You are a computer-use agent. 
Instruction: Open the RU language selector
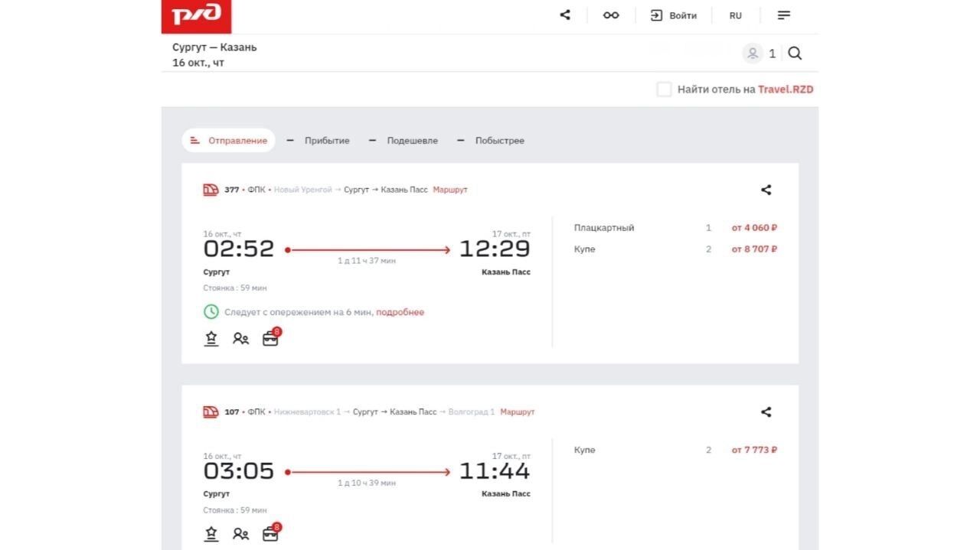pos(735,15)
